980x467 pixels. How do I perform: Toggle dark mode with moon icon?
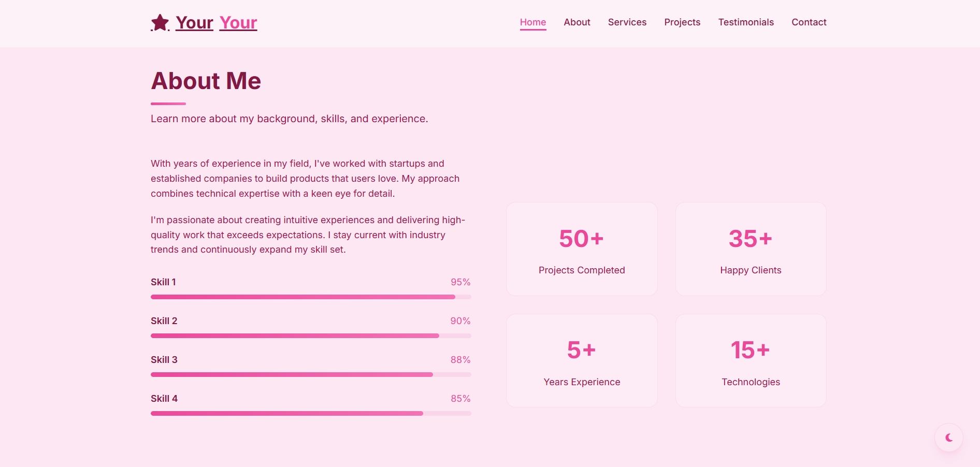click(949, 438)
